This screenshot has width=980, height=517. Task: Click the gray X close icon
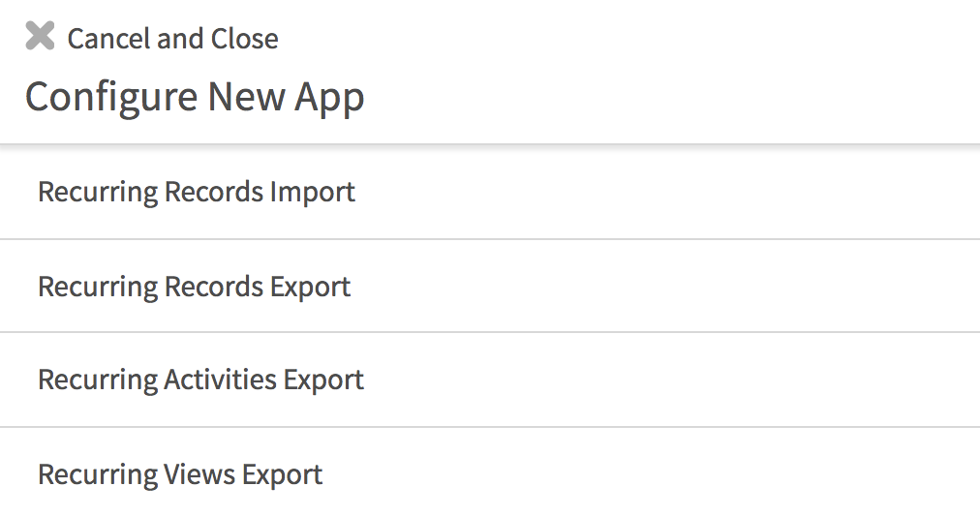40,38
